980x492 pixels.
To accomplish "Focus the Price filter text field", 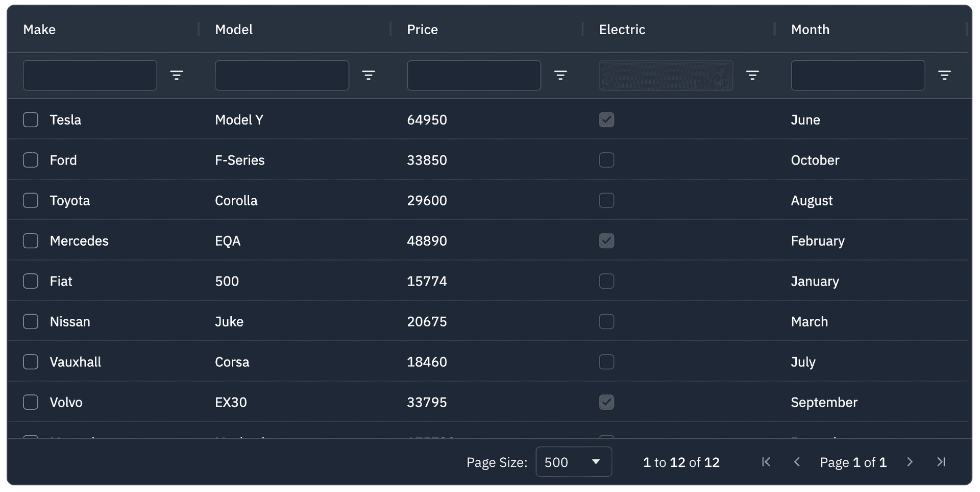I will (474, 76).
